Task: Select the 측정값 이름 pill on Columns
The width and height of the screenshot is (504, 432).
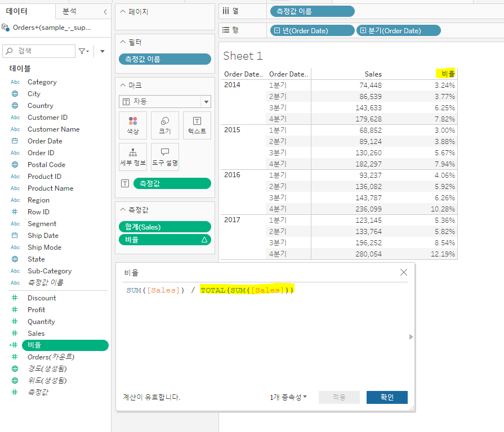Action: coord(313,12)
